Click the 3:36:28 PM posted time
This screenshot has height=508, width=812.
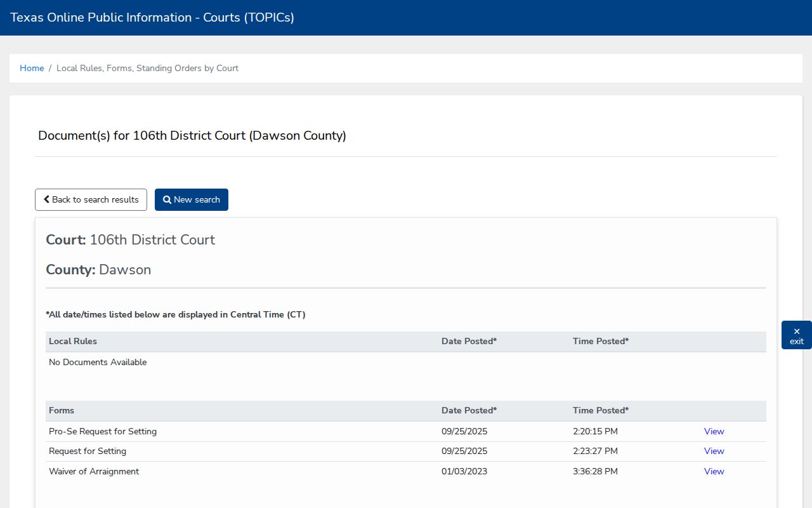595,471
